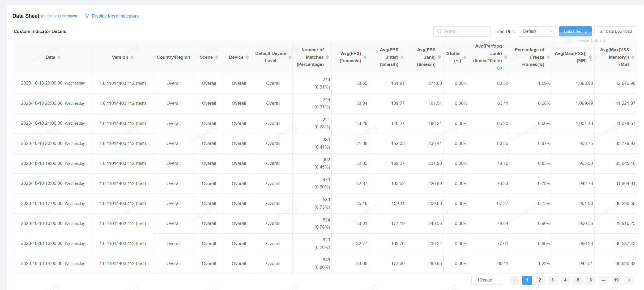644x290 pixels.
Task: Click next page arrow in pagination
Action: 629,280
